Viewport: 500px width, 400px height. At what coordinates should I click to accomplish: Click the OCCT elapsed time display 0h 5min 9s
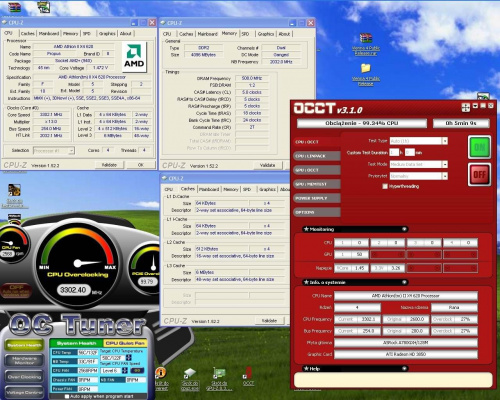click(x=461, y=123)
